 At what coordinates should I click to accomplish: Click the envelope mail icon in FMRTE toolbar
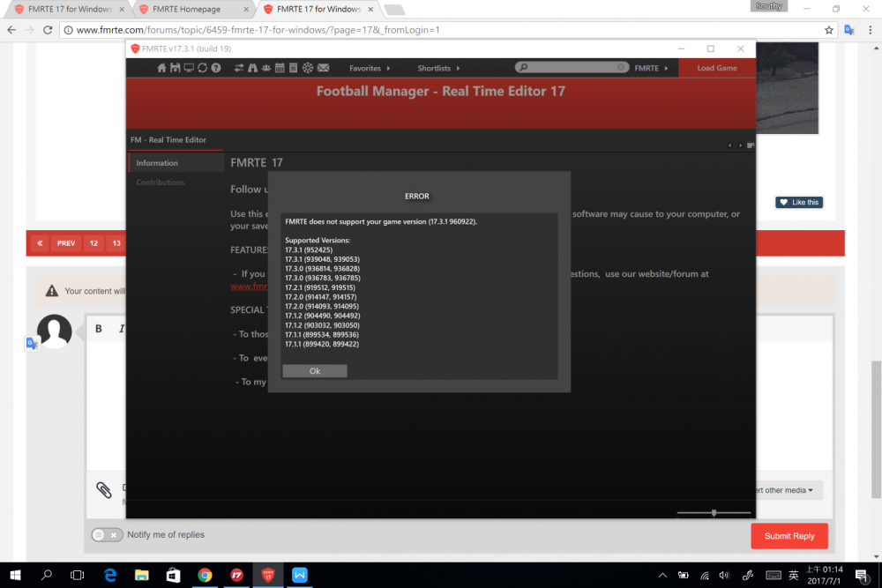[323, 68]
